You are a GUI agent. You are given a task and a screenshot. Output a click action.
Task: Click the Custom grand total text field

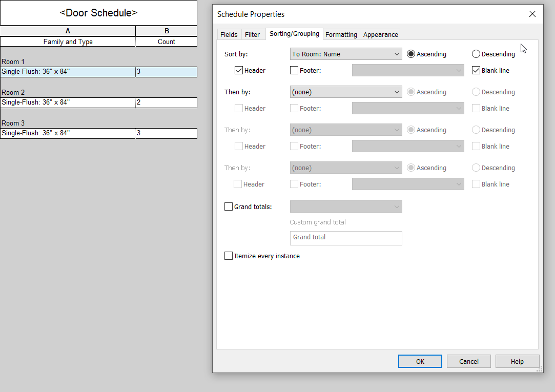(x=346, y=238)
